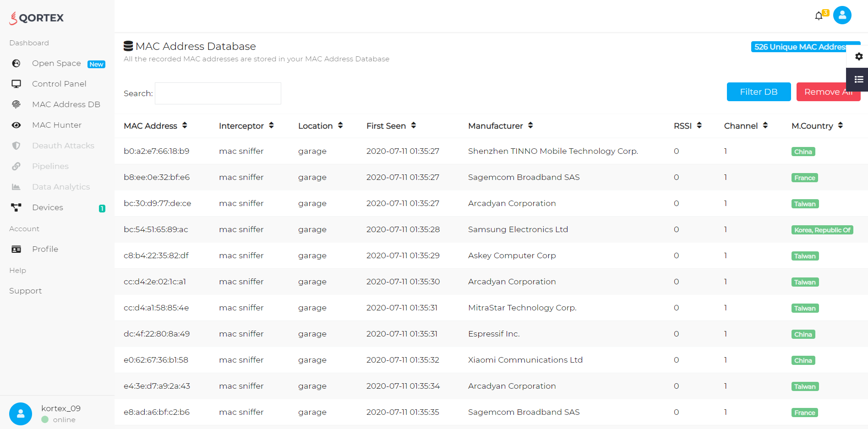Click the New badge beside Open Space
The image size is (868, 429).
point(96,64)
